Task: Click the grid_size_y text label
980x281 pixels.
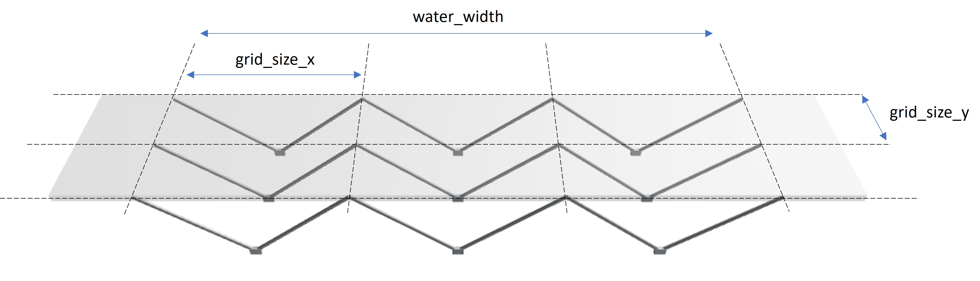Action: point(929,113)
